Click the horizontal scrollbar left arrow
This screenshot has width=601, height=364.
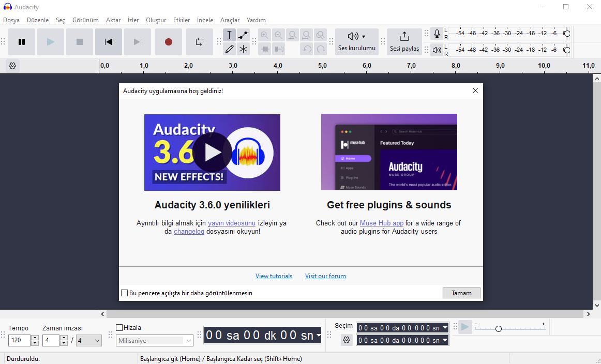tap(103, 314)
